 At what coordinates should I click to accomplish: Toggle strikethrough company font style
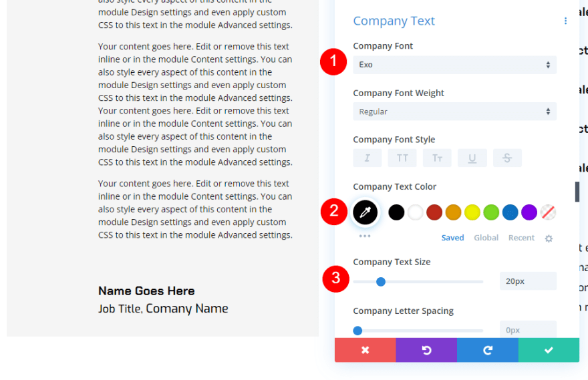(x=507, y=158)
